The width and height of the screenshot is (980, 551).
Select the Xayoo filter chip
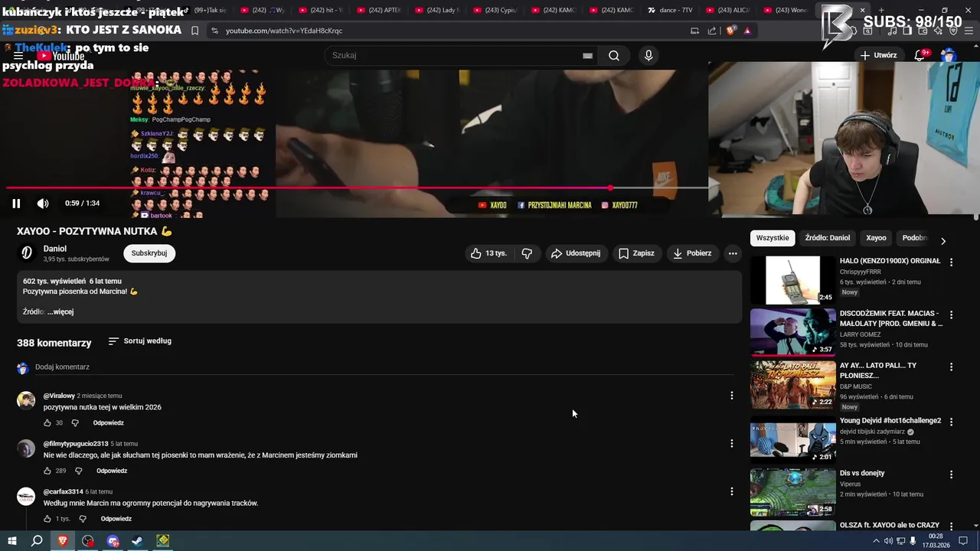(x=876, y=238)
